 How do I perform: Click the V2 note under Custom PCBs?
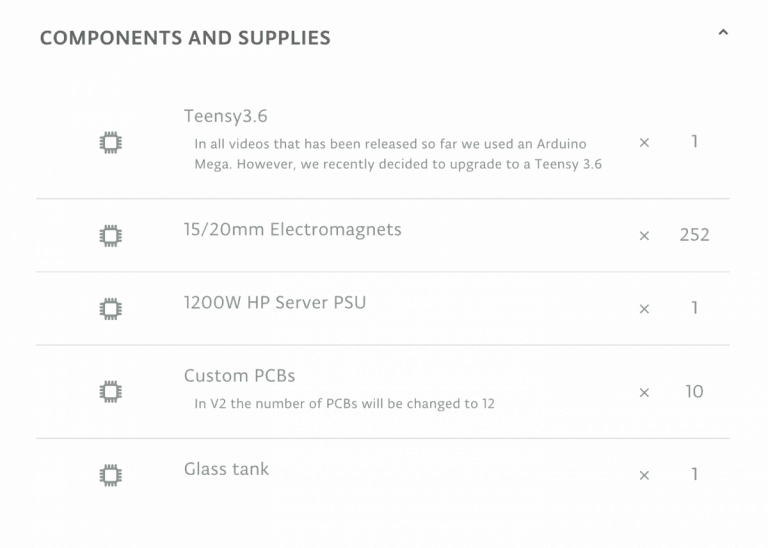tap(344, 404)
